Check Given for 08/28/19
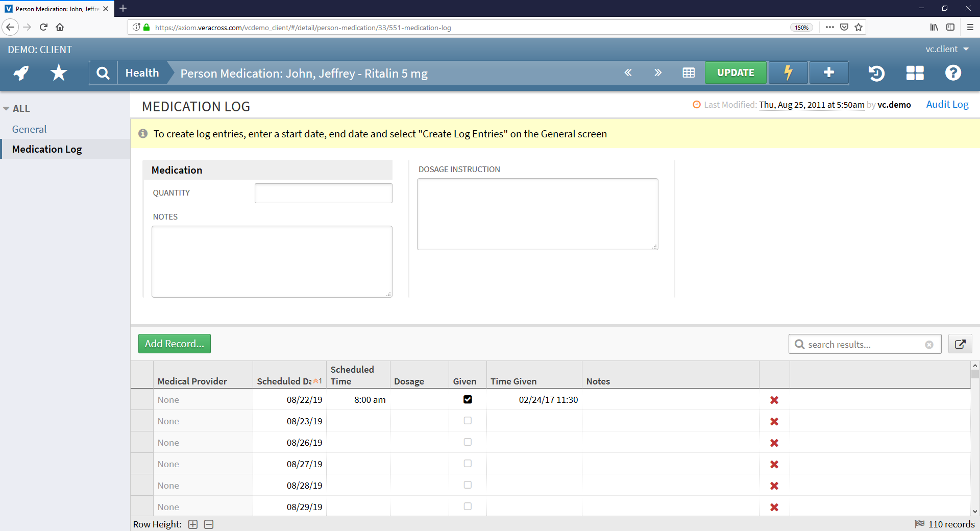980x531 pixels. pos(468,485)
